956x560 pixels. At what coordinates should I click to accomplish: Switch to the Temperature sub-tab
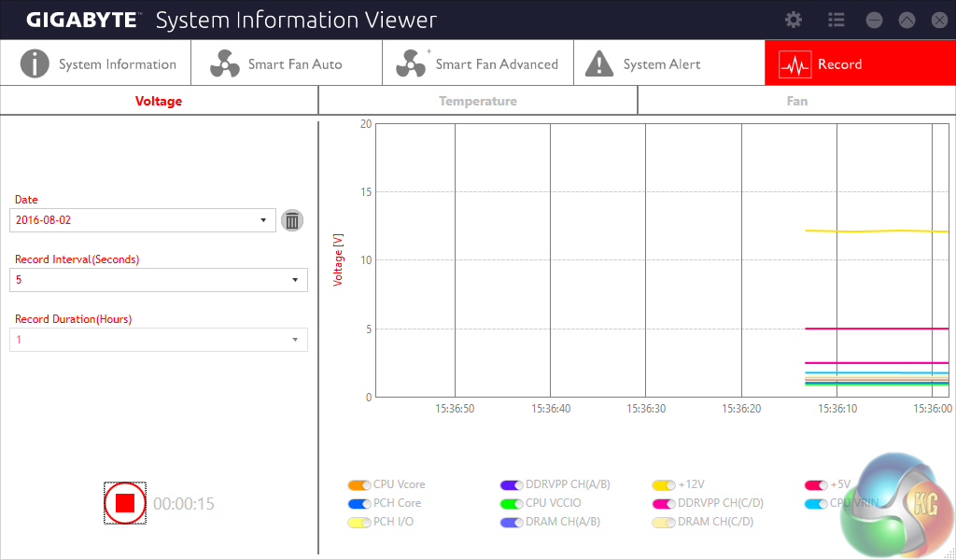pos(478,101)
